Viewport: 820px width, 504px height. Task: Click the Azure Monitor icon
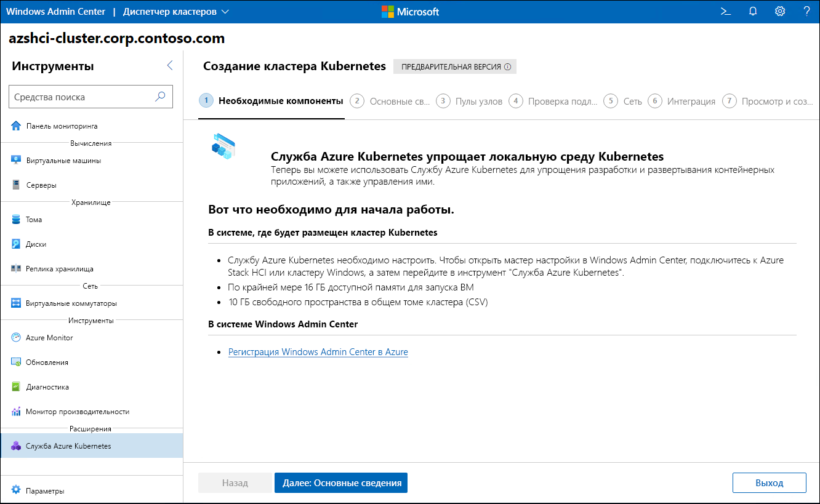16,338
